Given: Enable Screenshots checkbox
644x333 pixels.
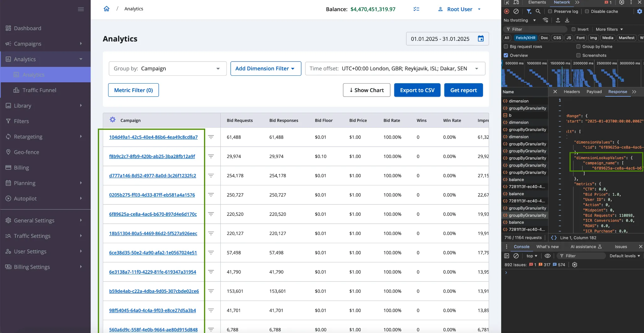Looking at the screenshot, I should point(578,55).
